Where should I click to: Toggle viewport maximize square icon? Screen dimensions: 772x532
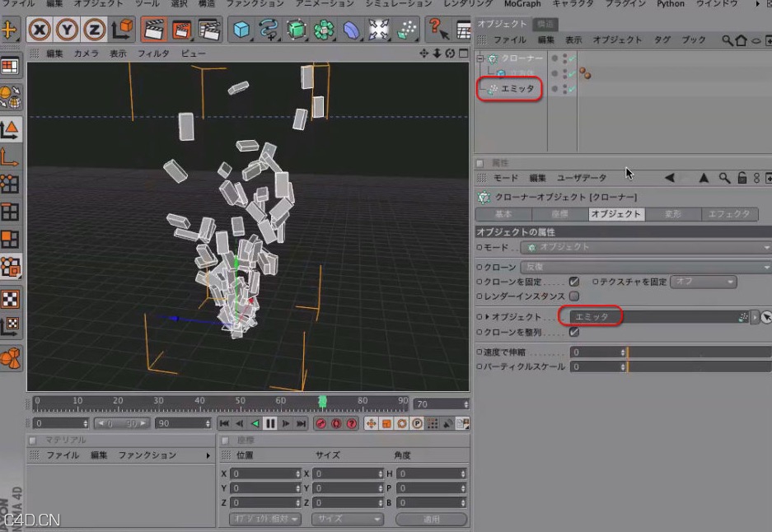click(463, 54)
